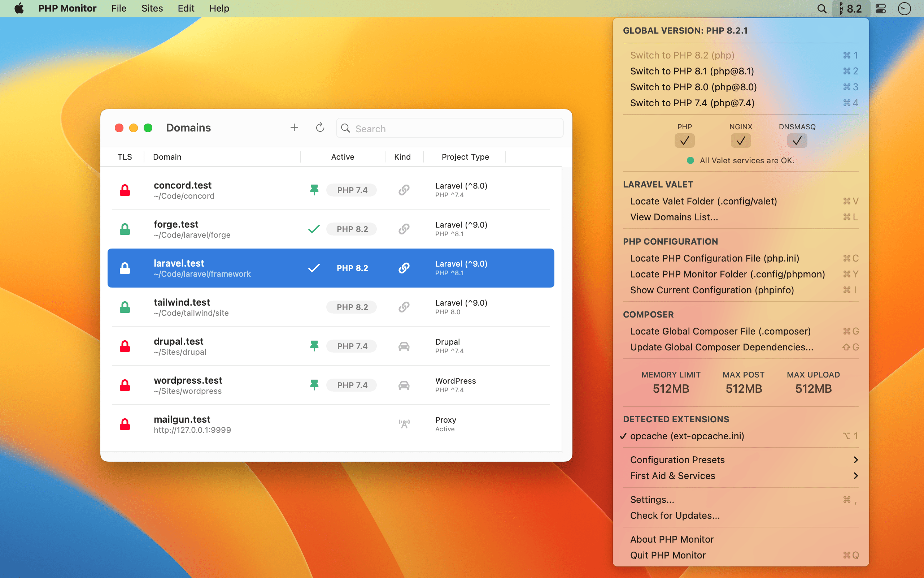This screenshot has width=924, height=578.
Task: Select Switch to PHP 8.1 (php@8.1)
Action: pos(741,71)
